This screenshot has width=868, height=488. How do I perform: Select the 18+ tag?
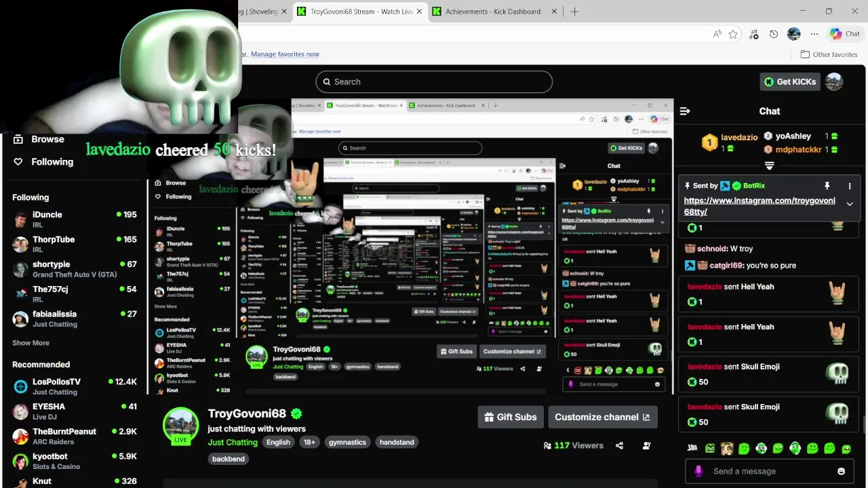click(309, 442)
